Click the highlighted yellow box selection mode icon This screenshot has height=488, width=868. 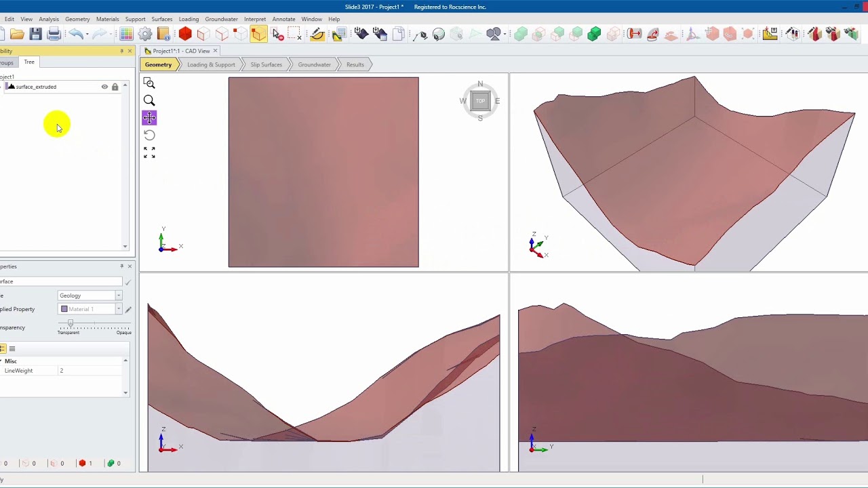coord(258,34)
